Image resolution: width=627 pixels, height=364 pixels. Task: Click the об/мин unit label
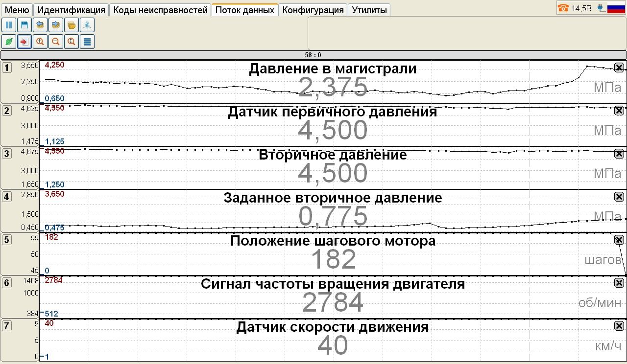600,303
